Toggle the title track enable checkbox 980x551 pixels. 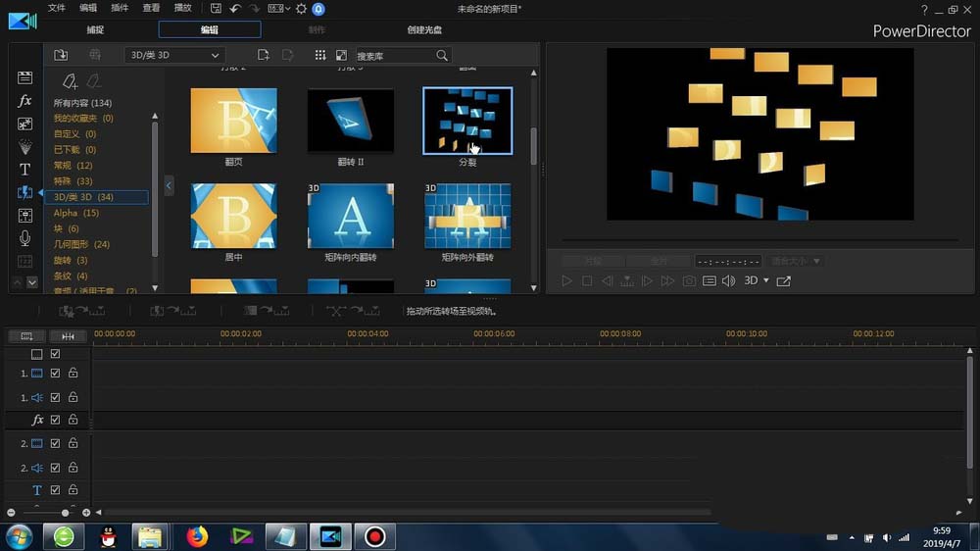coord(55,489)
